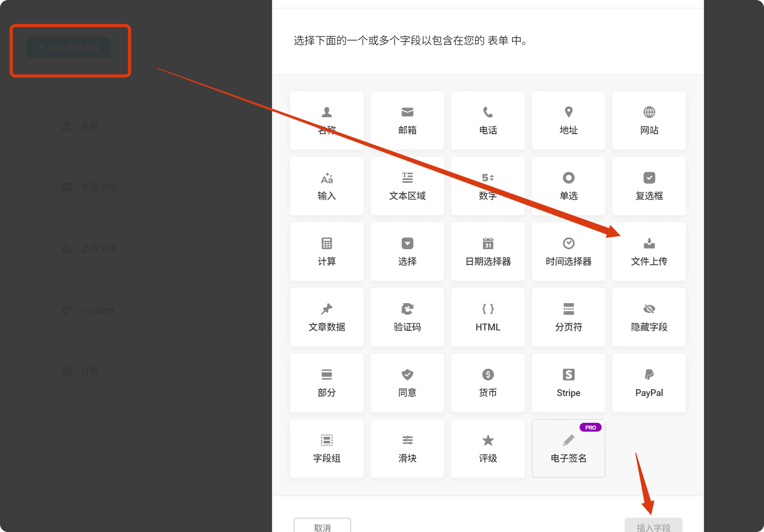Pick the 日期选择器 date picker tile
Screen dimensions: 764x532
tap(488, 252)
